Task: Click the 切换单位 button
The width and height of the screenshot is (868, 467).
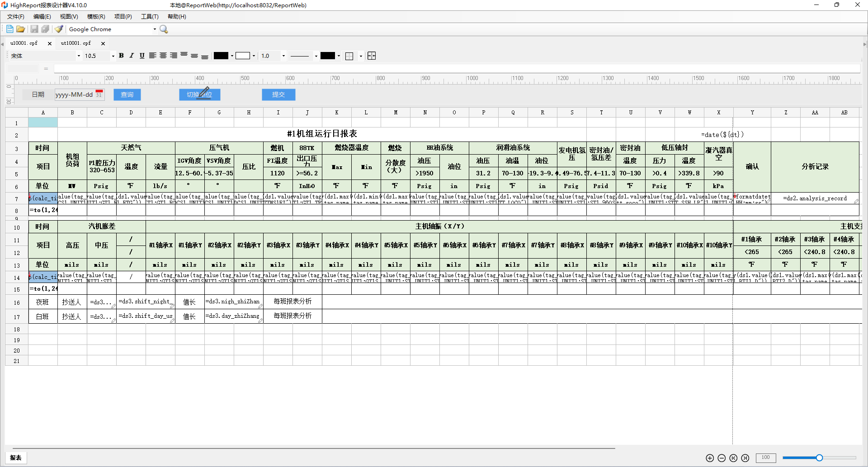Action: pos(199,94)
